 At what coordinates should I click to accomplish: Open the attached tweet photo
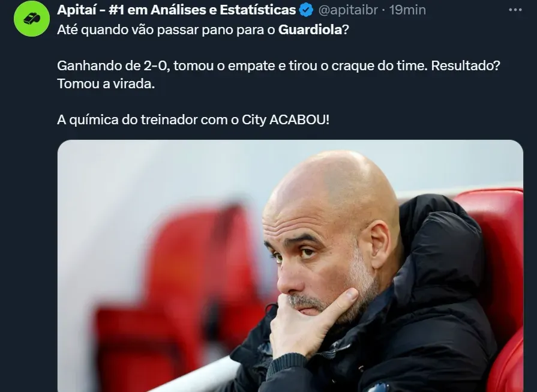(290, 265)
